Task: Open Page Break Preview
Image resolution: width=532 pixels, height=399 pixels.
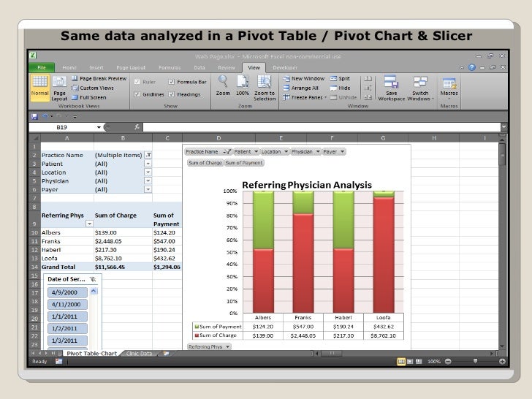Action: tap(99, 78)
